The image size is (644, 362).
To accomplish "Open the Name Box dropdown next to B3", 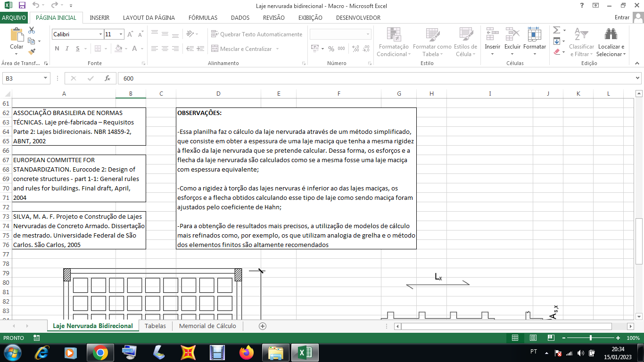I will (46, 78).
